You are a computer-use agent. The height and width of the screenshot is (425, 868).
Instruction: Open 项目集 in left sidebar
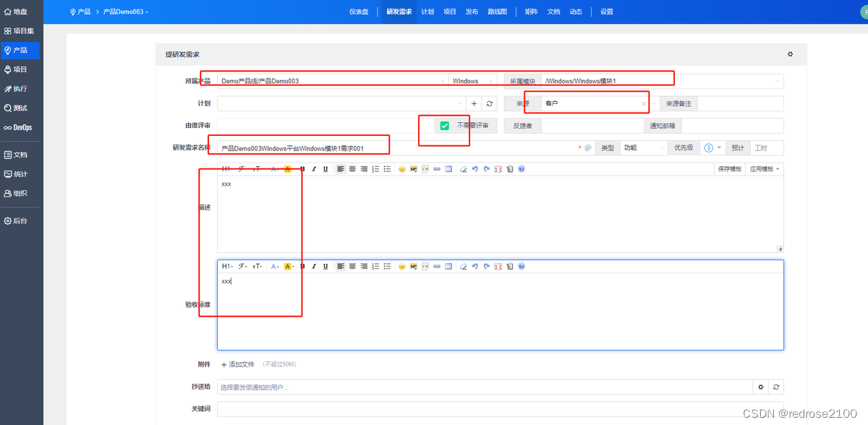(20, 31)
